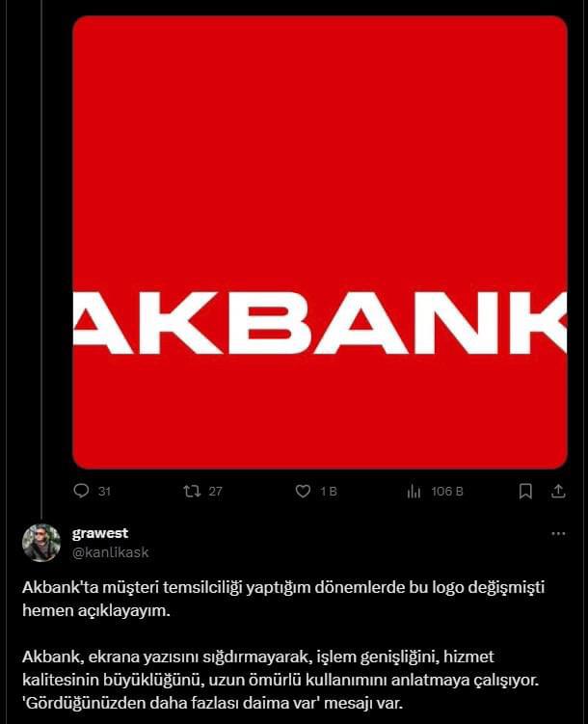This screenshot has width=588, height=724.
Task: Click the paragraph mentioning 'Gördüğünüzden daha fazlası'
Action: (x=281, y=680)
